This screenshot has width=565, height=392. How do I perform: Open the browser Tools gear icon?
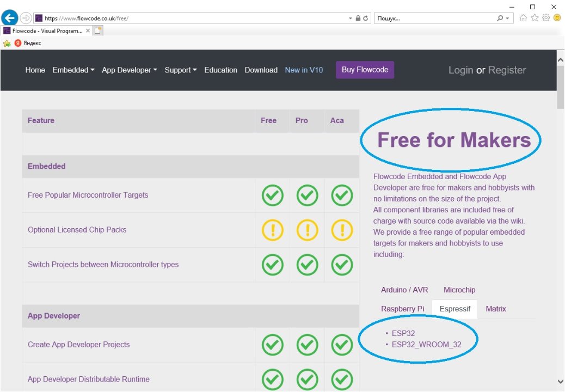(x=546, y=17)
